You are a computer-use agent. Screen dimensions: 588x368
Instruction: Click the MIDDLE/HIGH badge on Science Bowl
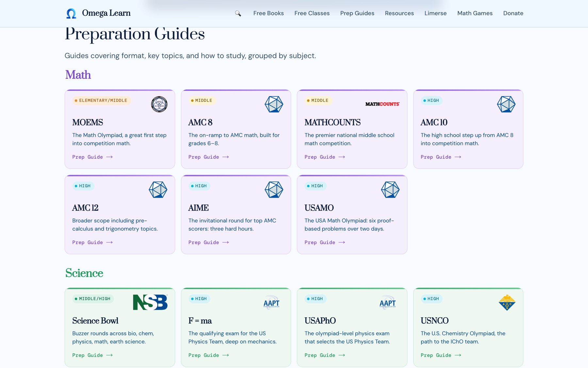[x=93, y=299]
